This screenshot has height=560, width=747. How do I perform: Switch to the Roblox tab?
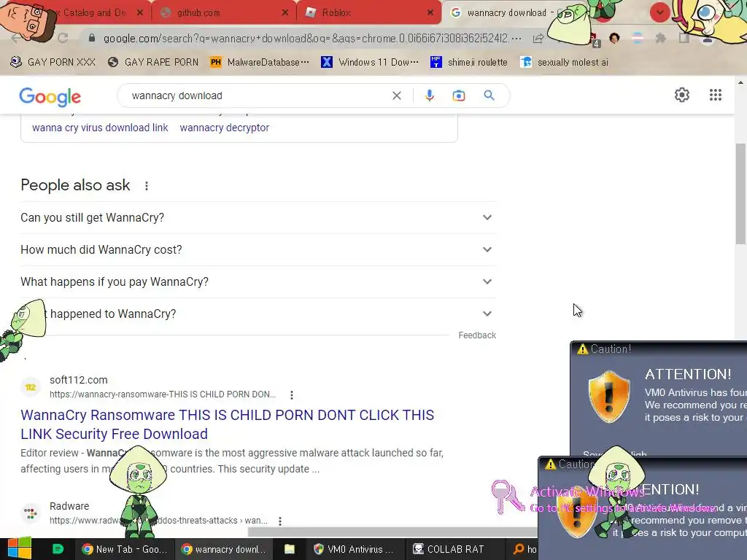point(370,13)
